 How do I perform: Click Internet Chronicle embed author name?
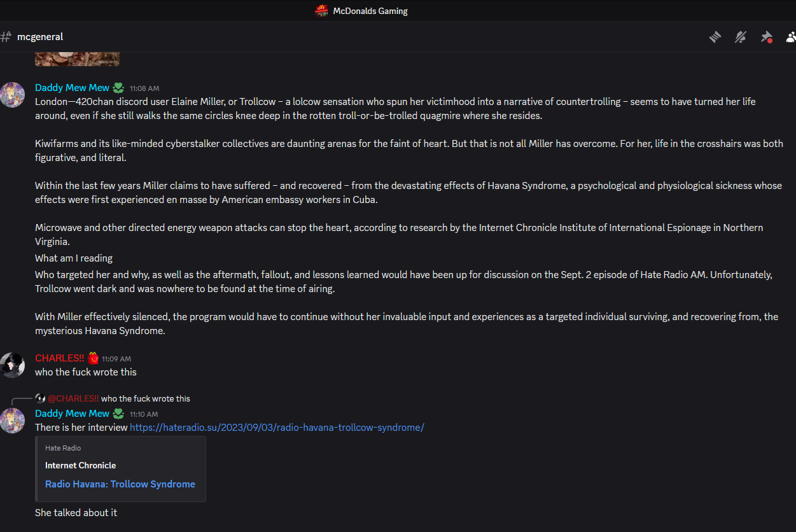(81, 465)
